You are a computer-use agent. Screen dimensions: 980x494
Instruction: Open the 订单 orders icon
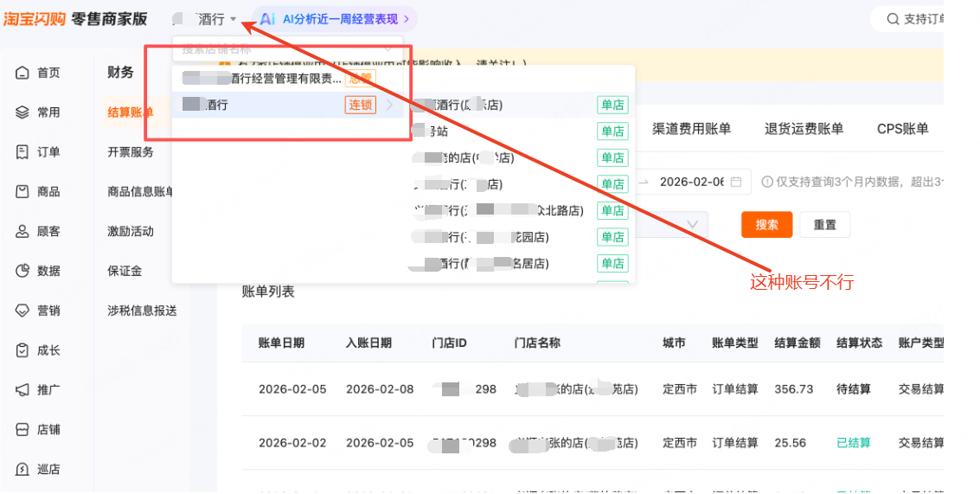pos(22,152)
